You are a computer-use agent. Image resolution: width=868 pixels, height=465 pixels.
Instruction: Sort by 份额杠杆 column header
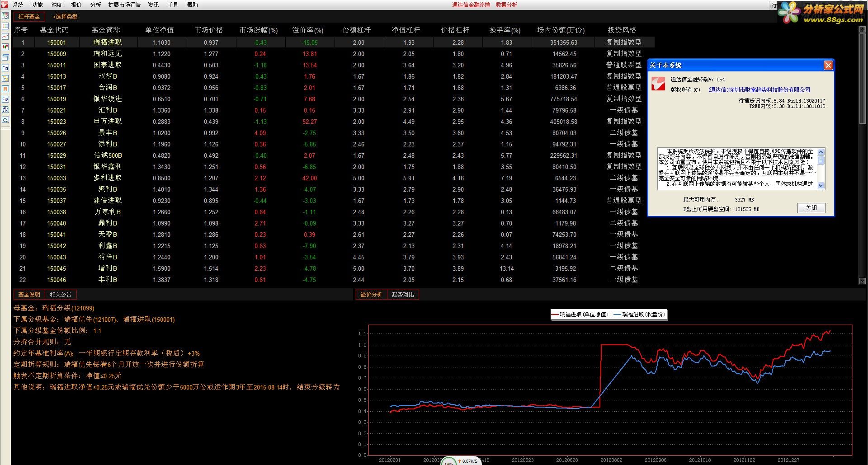pyautogui.click(x=357, y=30)
